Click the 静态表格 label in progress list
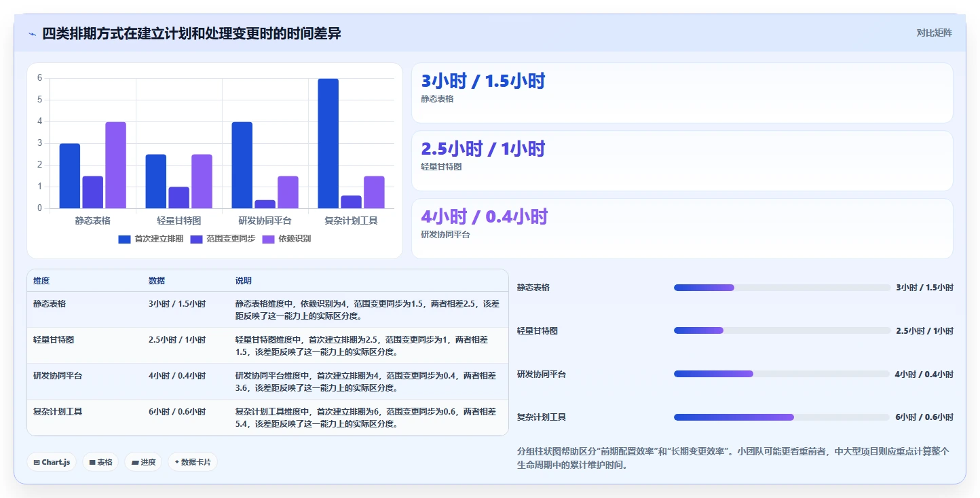 pos(533,288)
